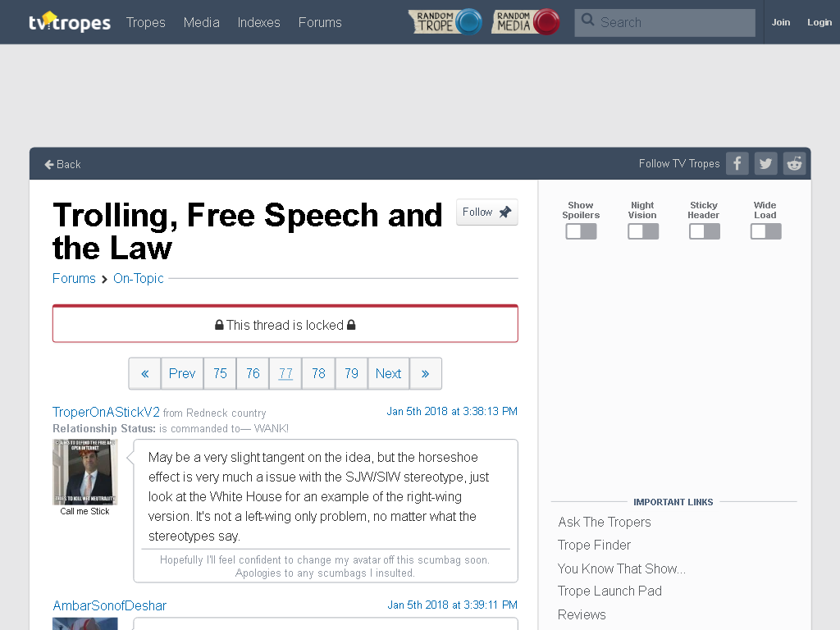Enable Night Vision switch

643,231
